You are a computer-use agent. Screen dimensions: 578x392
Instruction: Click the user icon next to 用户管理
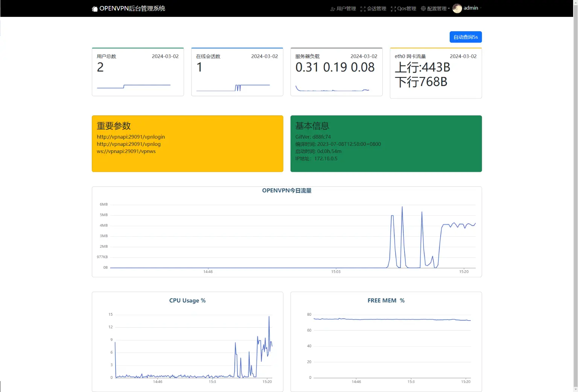[x=333, y=9]
